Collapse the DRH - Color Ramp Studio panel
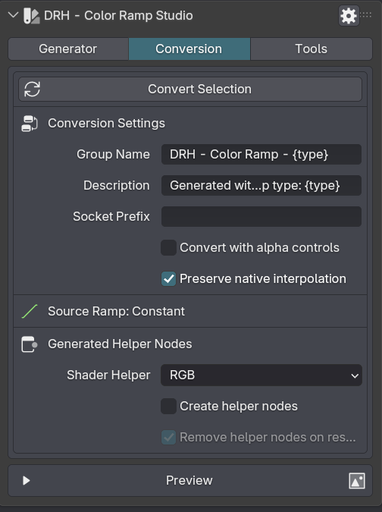This screenshot has height=512, width=382. click(x=13, y=15)
